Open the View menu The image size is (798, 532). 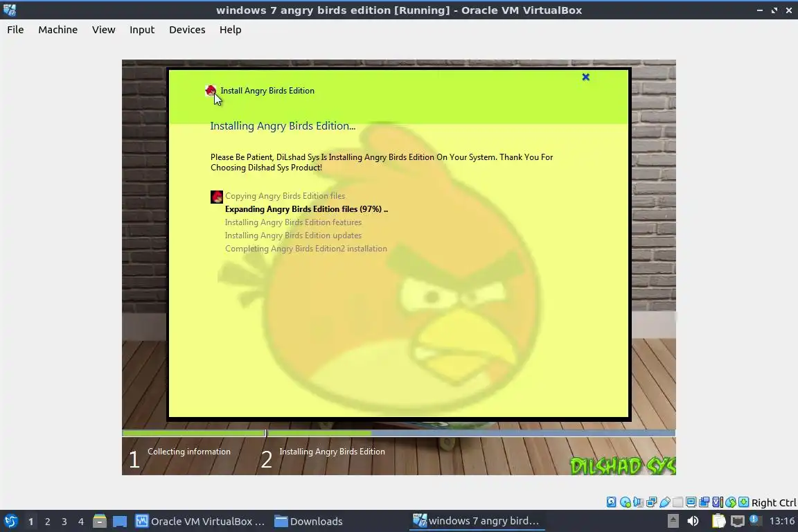tap(103, 30)
